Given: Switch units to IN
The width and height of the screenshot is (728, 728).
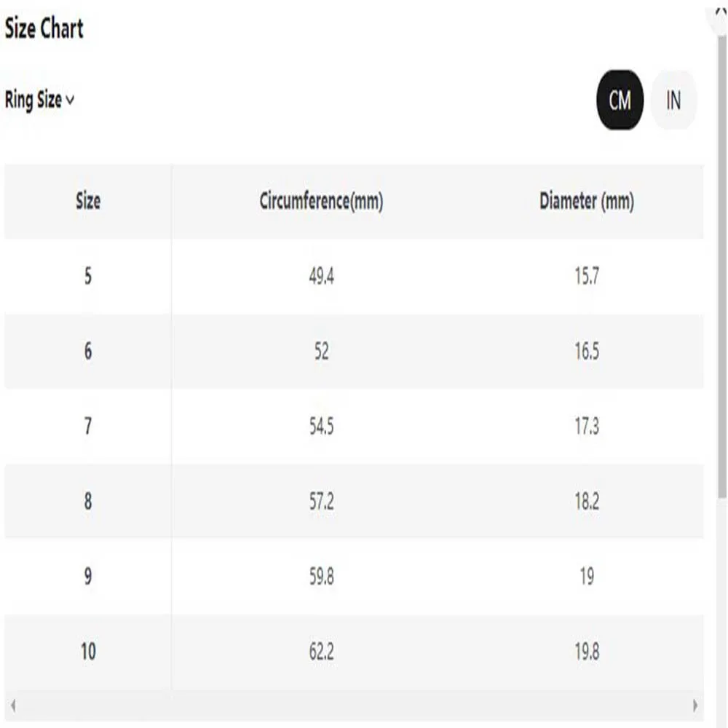Looking at the screenshot, I should point(673,100).
